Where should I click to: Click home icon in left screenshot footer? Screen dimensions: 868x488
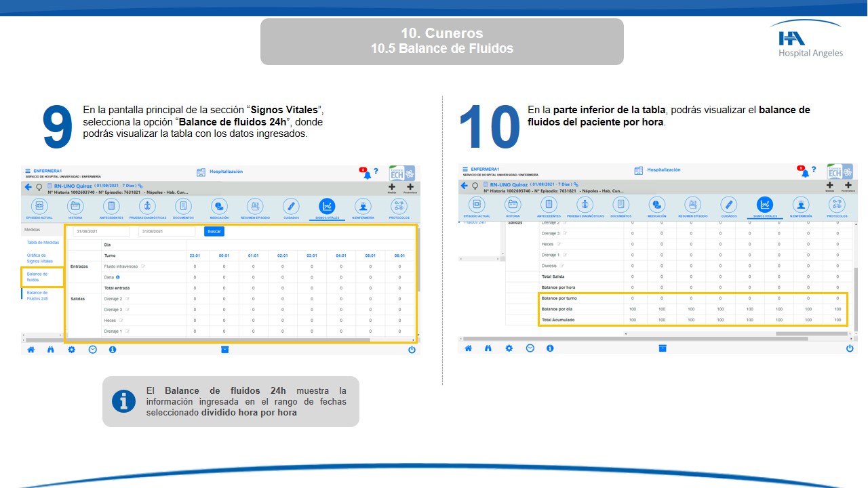click(31, 350)
